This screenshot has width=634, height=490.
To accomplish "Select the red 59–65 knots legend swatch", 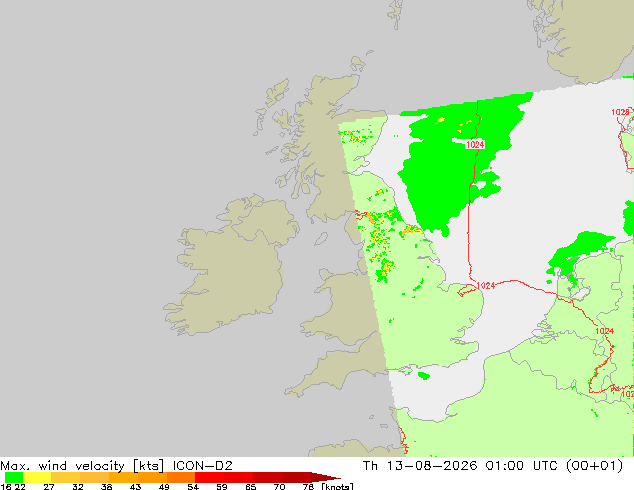I will (x=239, y=477).
